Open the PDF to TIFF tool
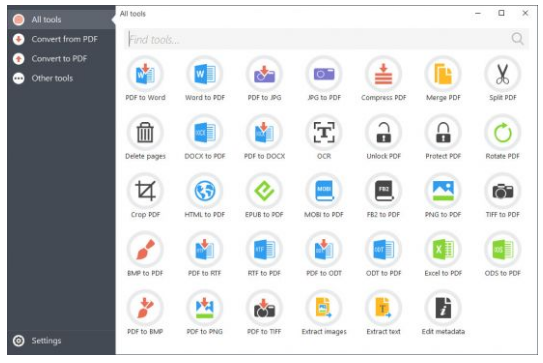Screen dimensions: 543x363 (x=264, y=308)
